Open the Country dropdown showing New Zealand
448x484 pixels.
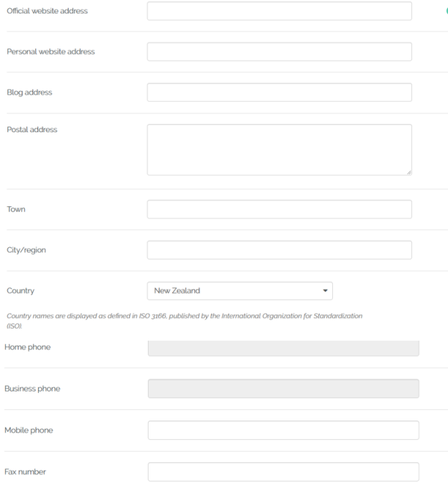pos(240,291)
